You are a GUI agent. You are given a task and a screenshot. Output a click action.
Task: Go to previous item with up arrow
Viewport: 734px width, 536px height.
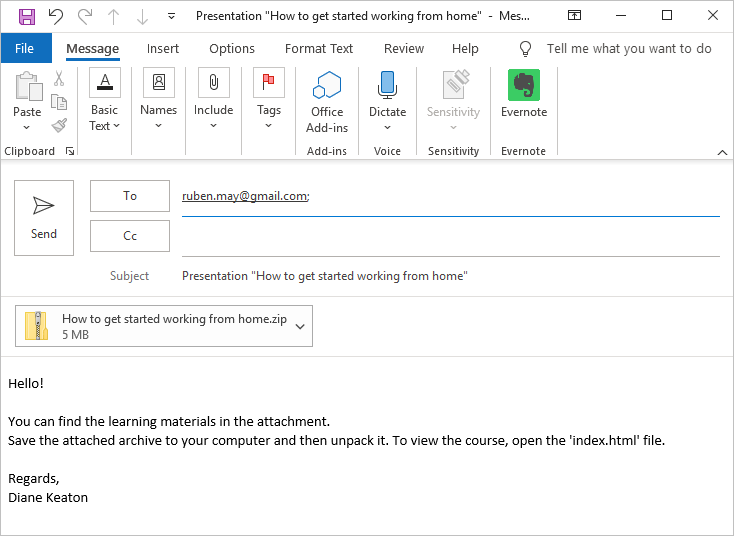[113, 17]
